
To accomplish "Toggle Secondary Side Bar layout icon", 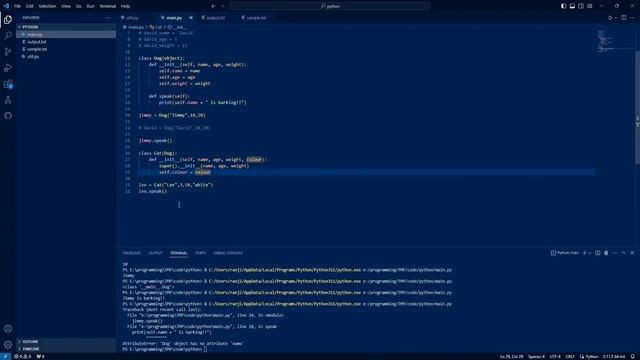I will pyautogui.click(x=581, y=6).
